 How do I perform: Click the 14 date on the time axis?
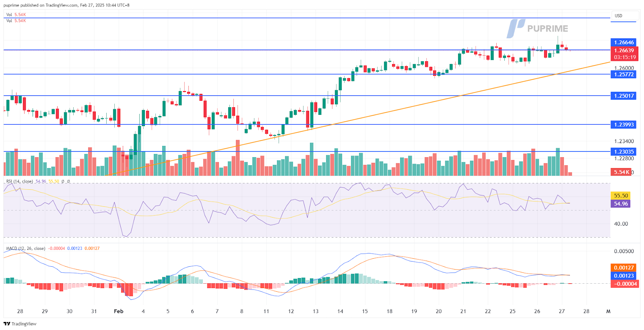[340, 311]
